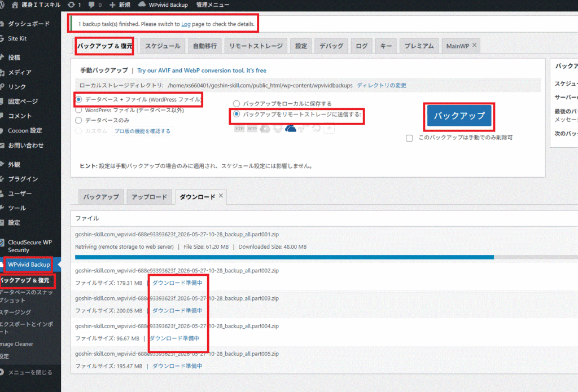Choose バックアップをローカルに保存する radio
This screenshot has width=578, height=392.
237,104
